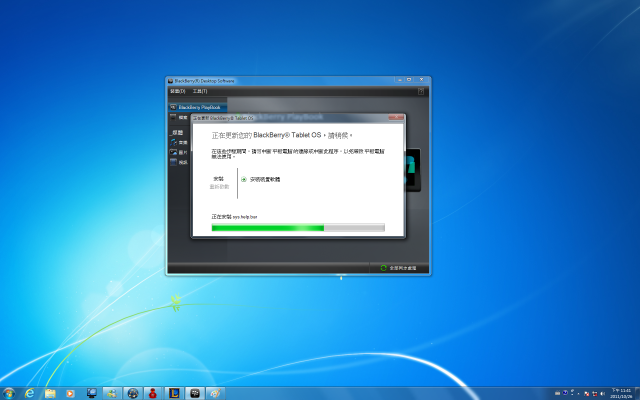Click the green sync-all button in status bar
640x400 pixels.
399,268
